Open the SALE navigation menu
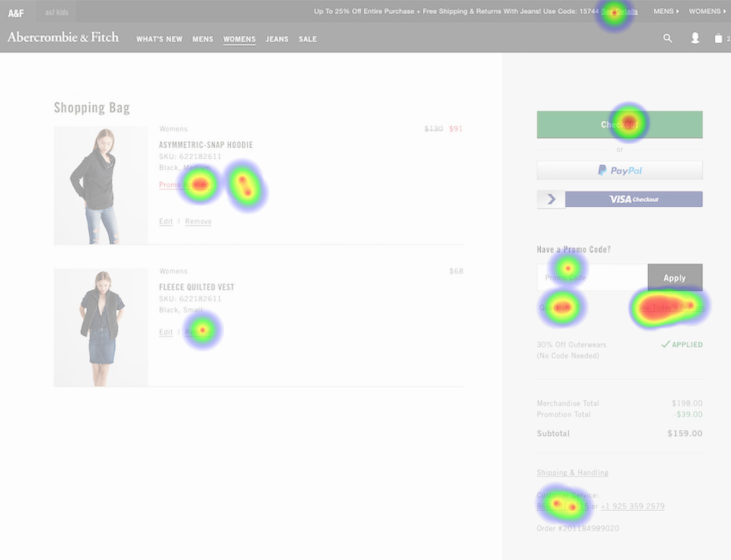The height and width of the screenshot is (560, 731). [308, 39]
